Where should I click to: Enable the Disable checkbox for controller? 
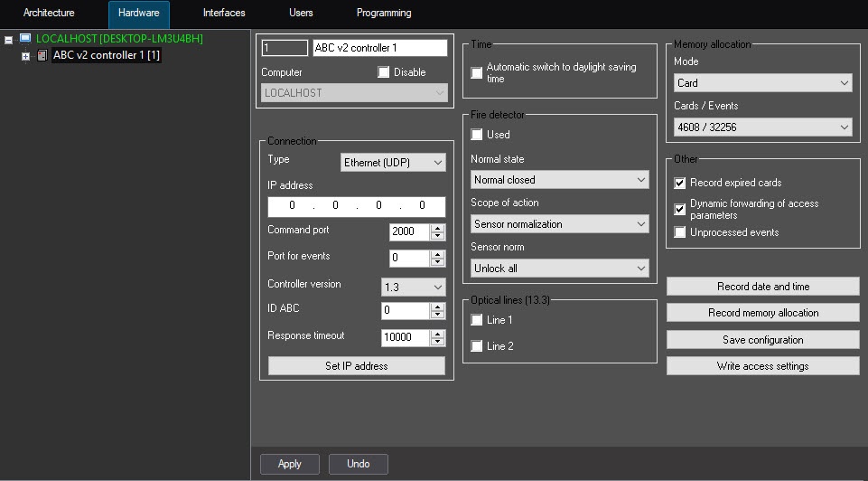[x=384, y=72]
